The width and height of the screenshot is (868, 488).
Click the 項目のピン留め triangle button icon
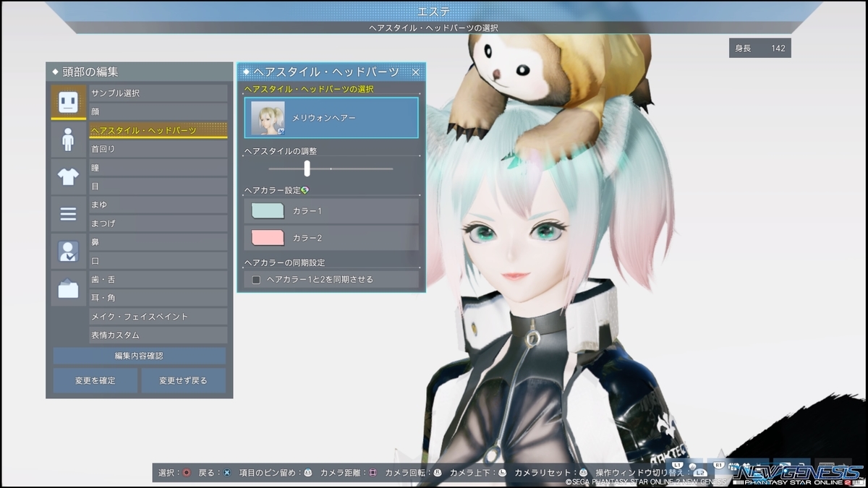(x=308, y=473)
